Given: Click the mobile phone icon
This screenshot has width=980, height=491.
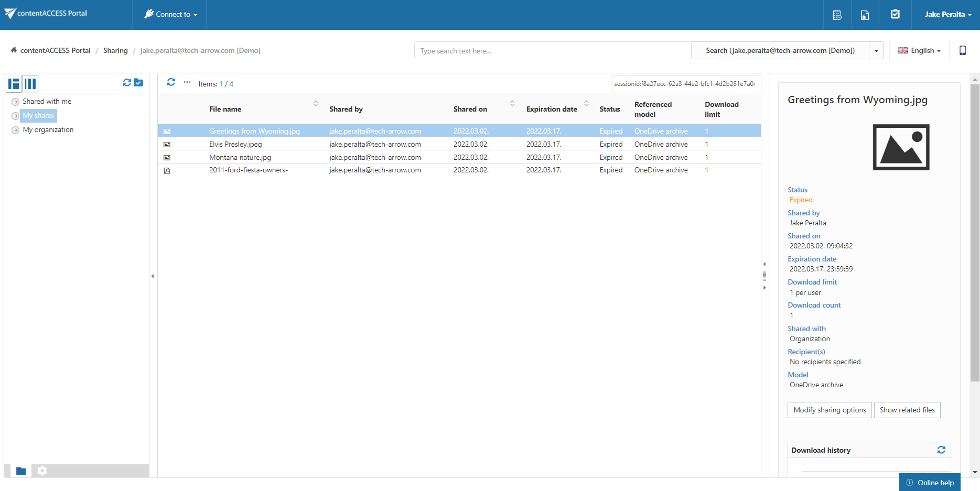Looking at the screenshot, I should click(x=962, y=50).
